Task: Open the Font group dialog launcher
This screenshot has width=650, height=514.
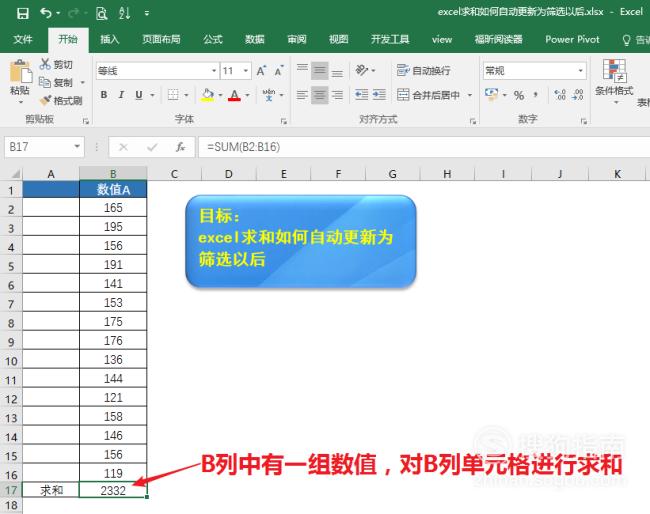Action: coord(284,121)
